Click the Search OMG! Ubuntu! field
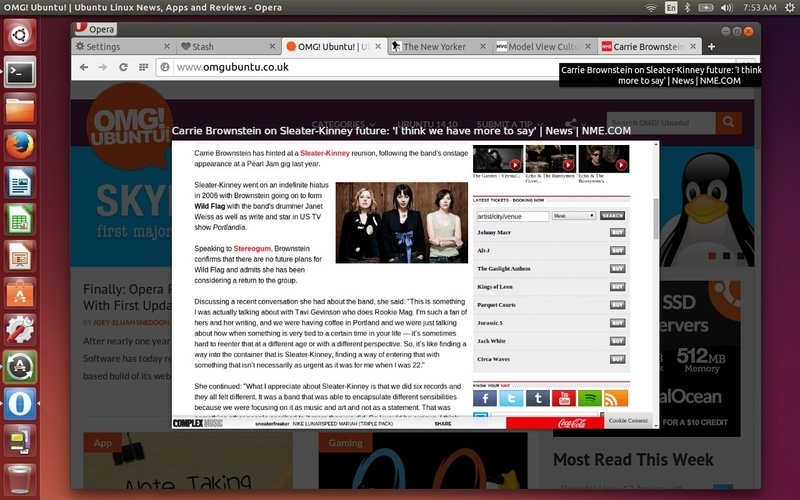This screenshot has height=500, width=800. pos(661,123)
